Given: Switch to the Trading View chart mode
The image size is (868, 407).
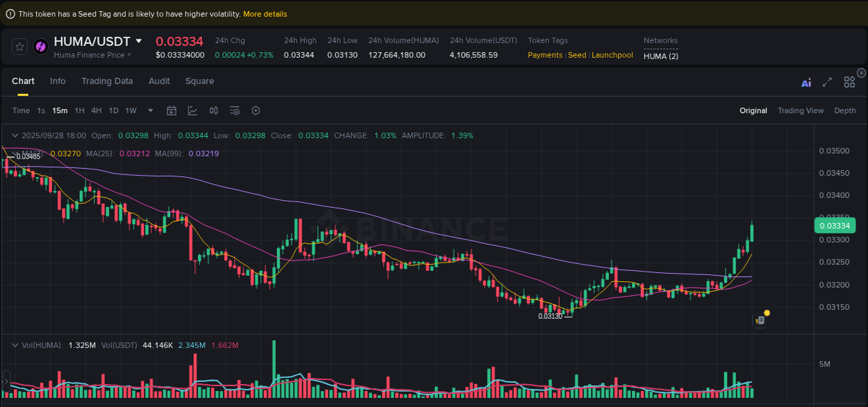Looking at the screenshot, I should 801,110.
